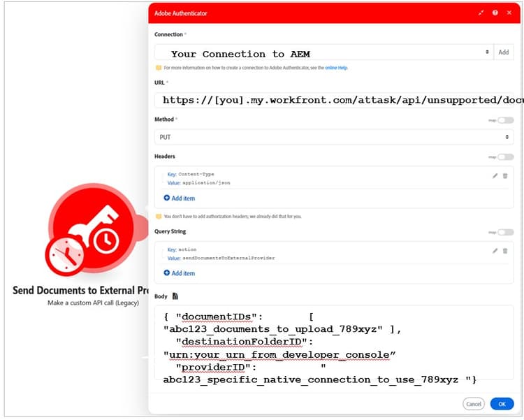Click 'Adobe Authenticator' dialog title
Screen dimensions: 524x420
tap(180, 13)
